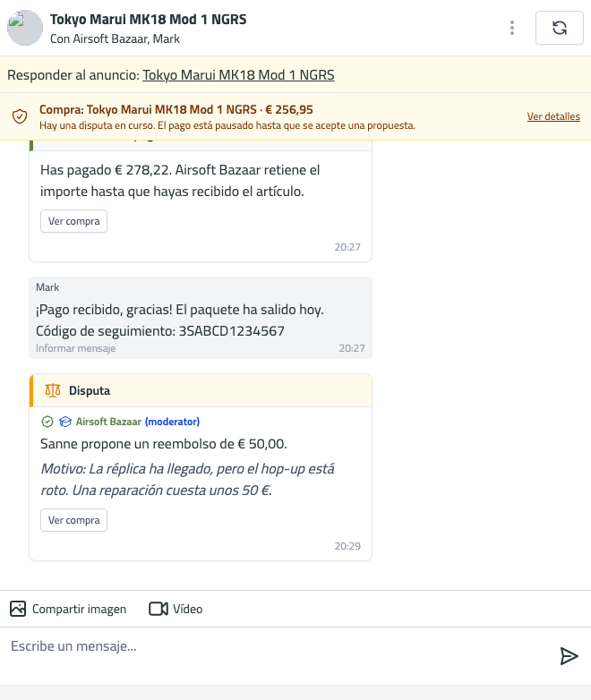Click the 'Hay una disputa en curso' notice text
The width and height of the screenshot is (591, 700).
click(227, 125)
